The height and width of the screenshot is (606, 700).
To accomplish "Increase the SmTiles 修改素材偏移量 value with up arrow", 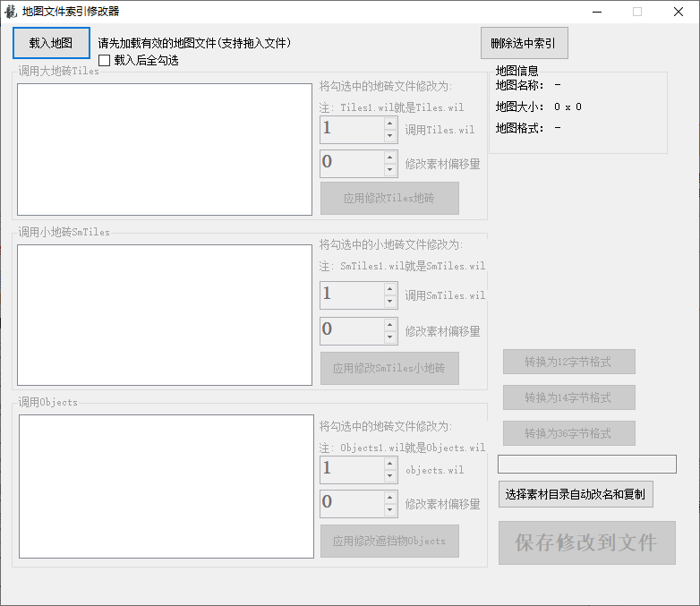I will tap(390, 325).
